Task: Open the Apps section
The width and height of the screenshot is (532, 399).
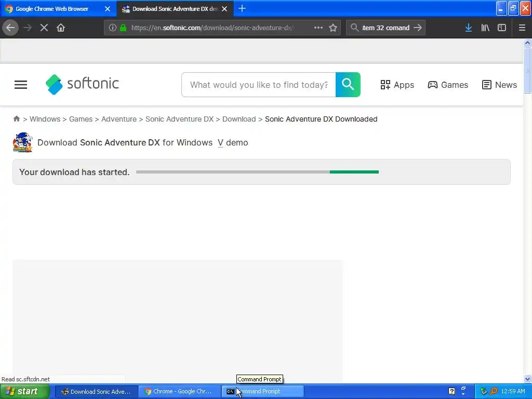Action: click(x=397, y=85)
